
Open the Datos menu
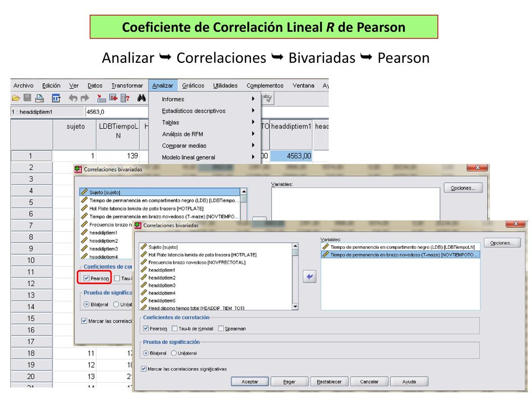coord(95,86)
